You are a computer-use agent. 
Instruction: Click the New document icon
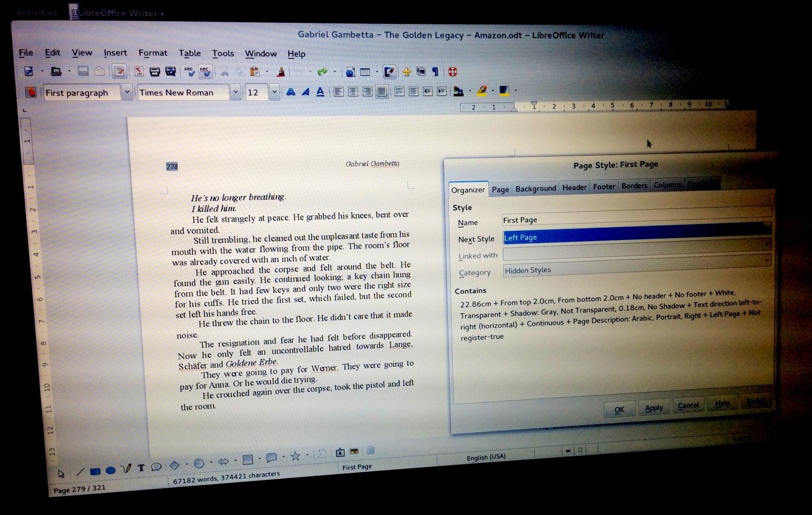pos(29,72)
